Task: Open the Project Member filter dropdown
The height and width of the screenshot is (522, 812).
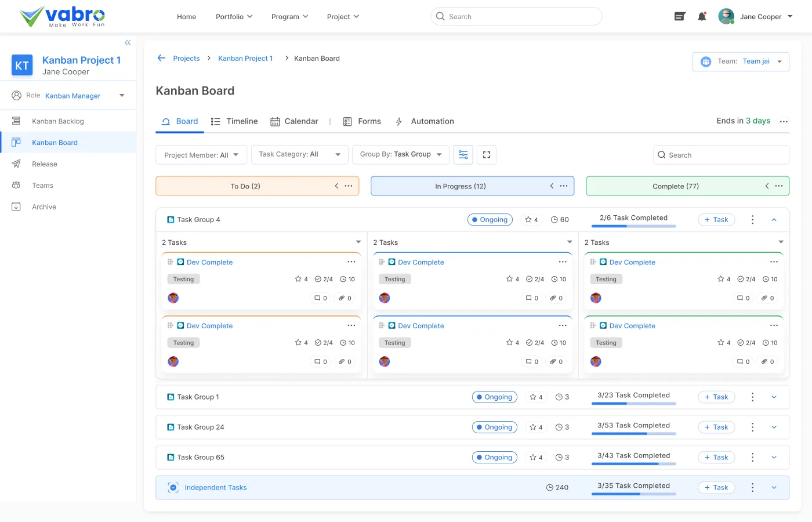Action: tap(201, 155)
